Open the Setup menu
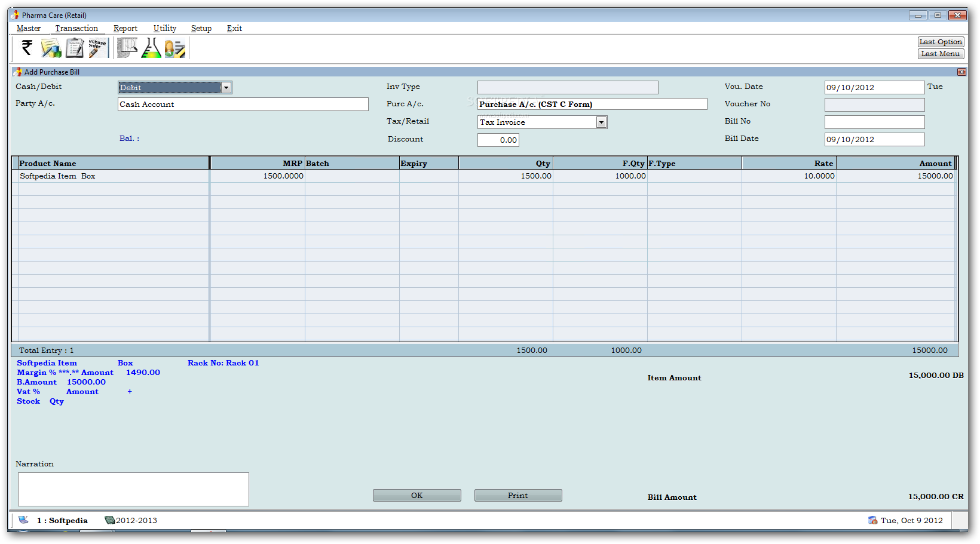980x544 pixels. pos(201,28)
